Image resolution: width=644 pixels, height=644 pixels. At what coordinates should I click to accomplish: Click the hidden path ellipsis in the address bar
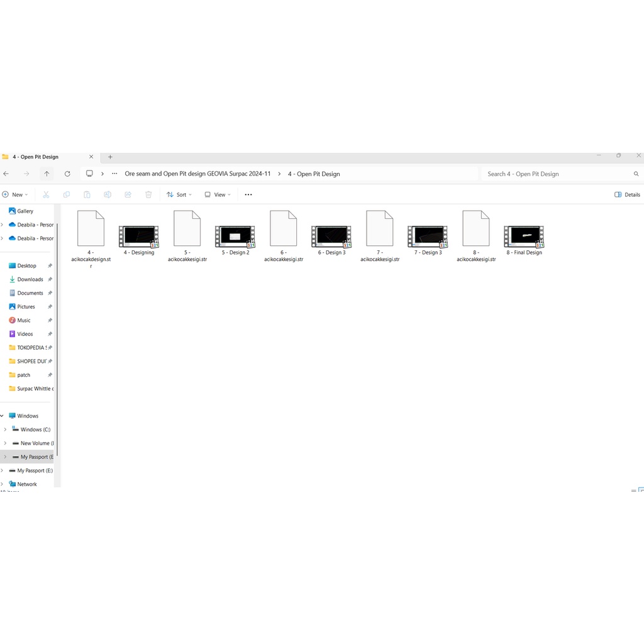pos(114,174)
